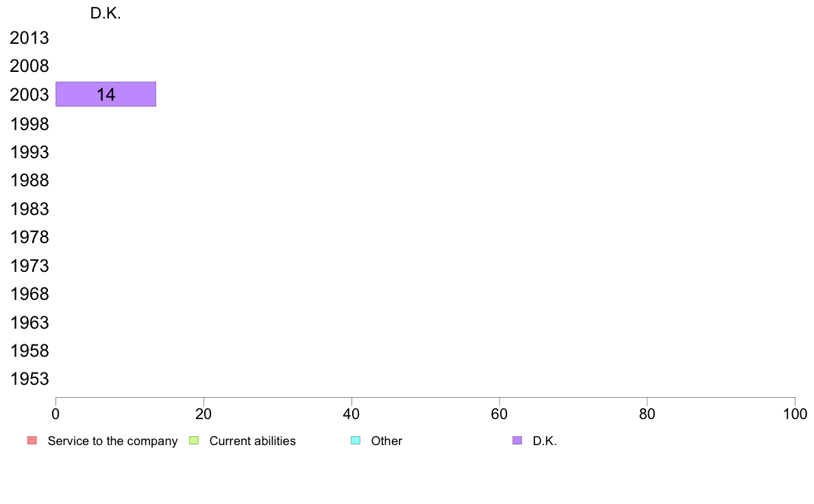The height and width of the screenshot is (504, 814).
Task: Click the 0 tick on the x-axis
Action: [56, 414]
